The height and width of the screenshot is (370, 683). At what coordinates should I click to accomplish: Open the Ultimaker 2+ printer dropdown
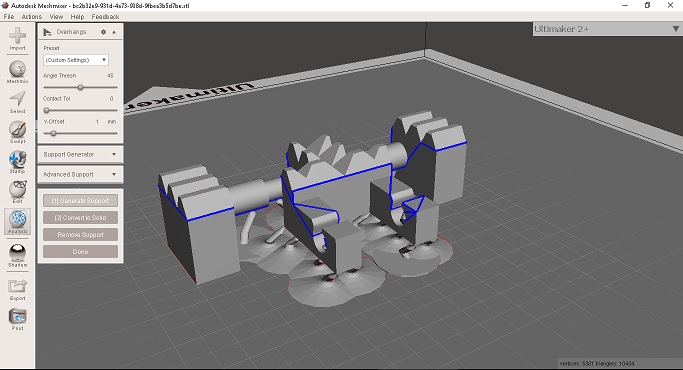pos(607,29)
